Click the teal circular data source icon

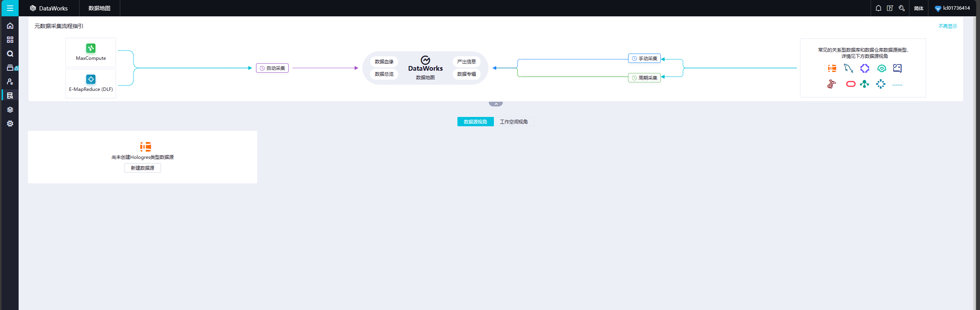pos(881,68)
